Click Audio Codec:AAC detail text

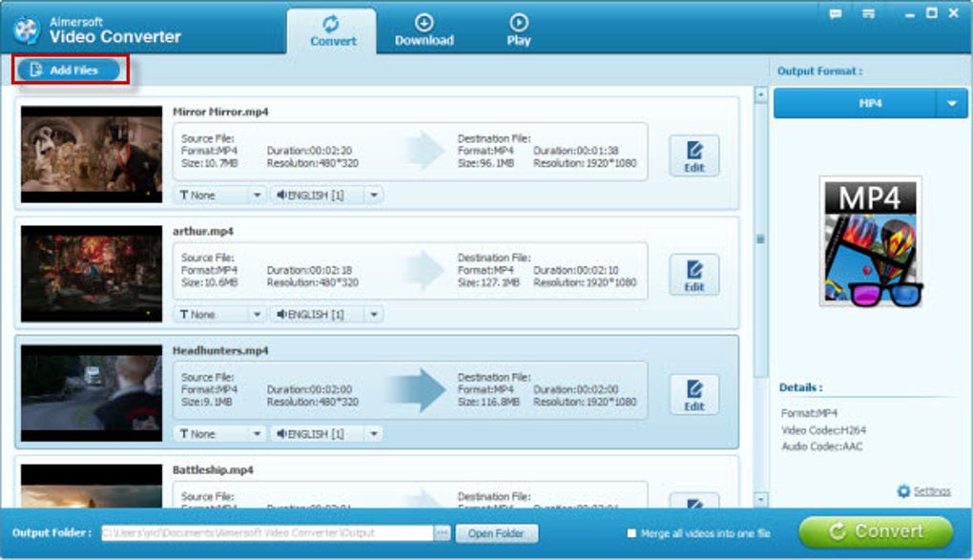[821, 446]
